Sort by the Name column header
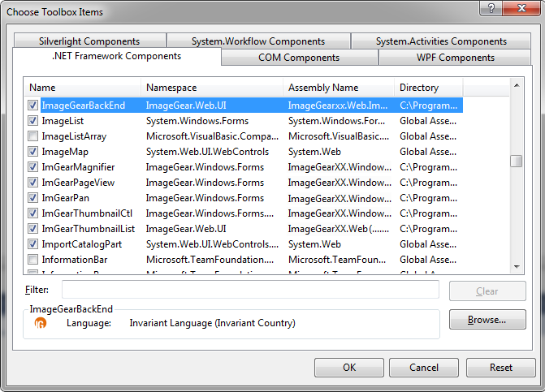This screenshot has width=545, height=392. point(83,87)
